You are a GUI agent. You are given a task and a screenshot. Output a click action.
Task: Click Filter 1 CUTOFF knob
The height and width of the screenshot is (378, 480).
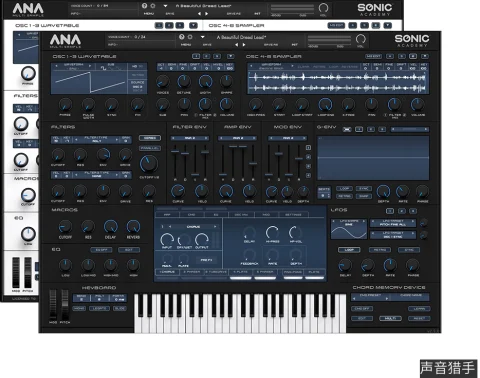pyautogui.click(x=58, y=155)
